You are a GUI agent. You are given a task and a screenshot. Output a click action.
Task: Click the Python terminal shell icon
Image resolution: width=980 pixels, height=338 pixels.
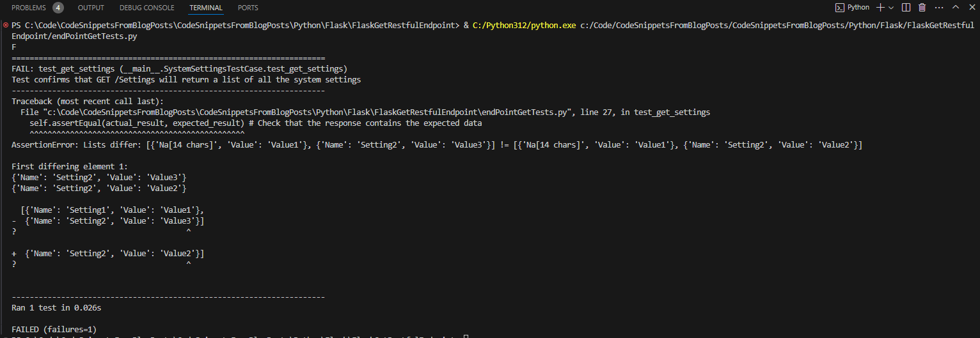[839, 8]
